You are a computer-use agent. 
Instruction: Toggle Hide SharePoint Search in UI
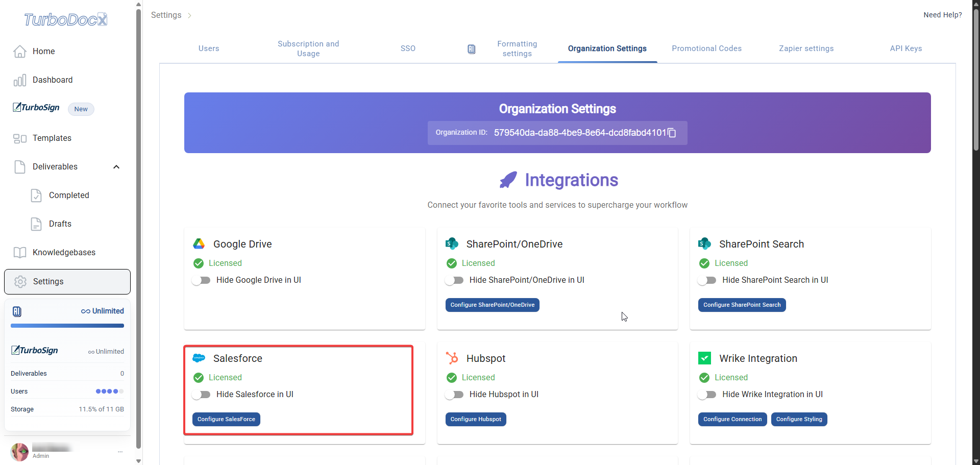coord(707,280)
